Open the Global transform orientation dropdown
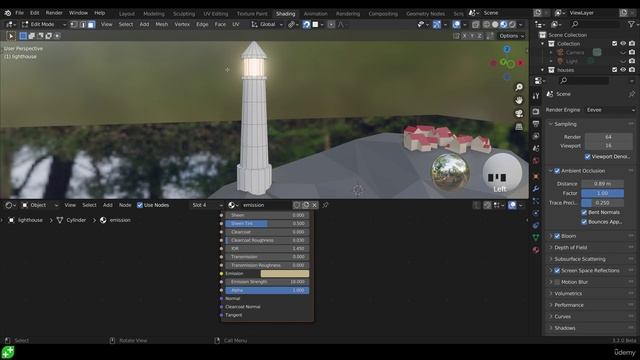Screen dimensions: 640x360 [267, 24]
